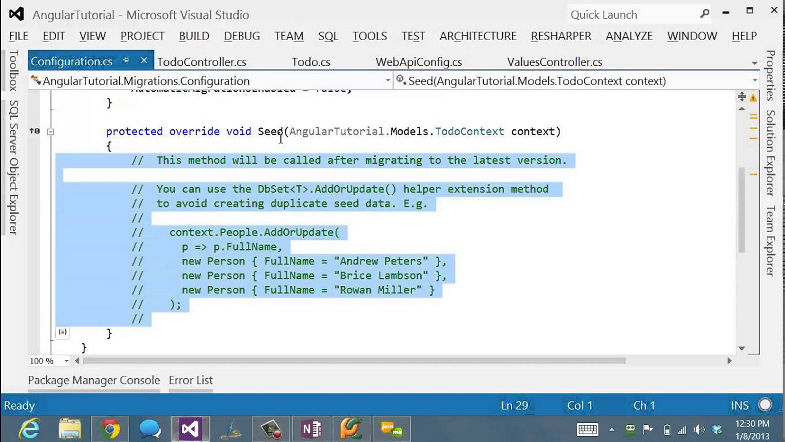The height and width of the screenshot is (442, 785).
Task: Pin the Configuration.cs tab
Action: tap(124, 62)
